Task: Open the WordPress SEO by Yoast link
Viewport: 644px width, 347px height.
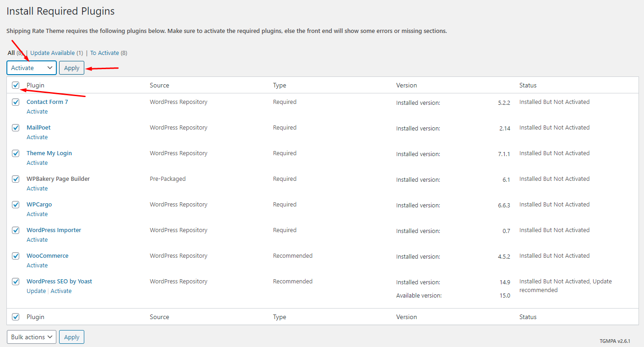Action: [x=59, y=282]
